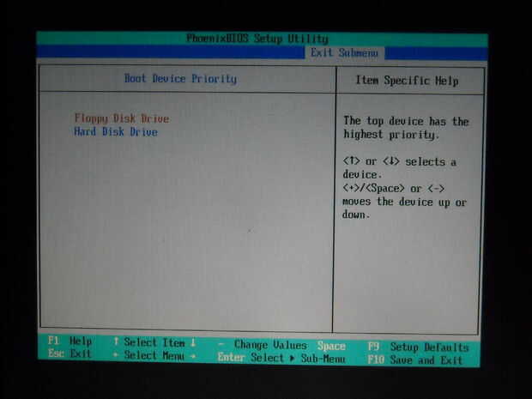Click F1 Help in footer

coord(70,341)
